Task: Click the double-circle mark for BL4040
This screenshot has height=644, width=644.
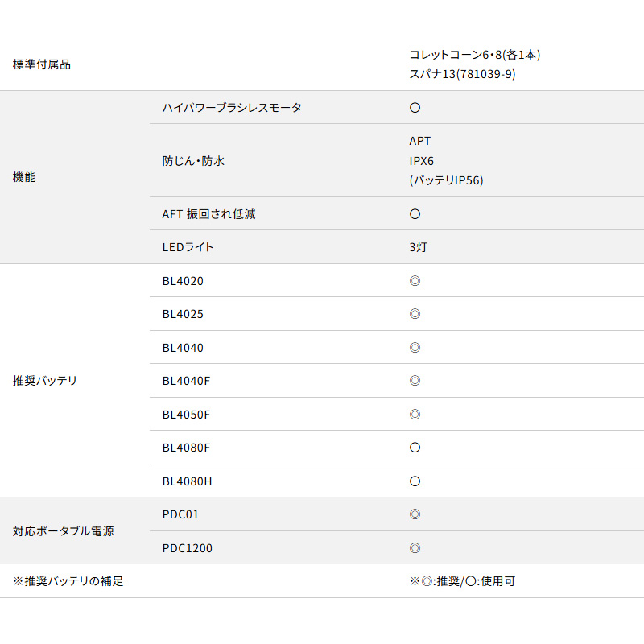Action: [x=415, y=348]
